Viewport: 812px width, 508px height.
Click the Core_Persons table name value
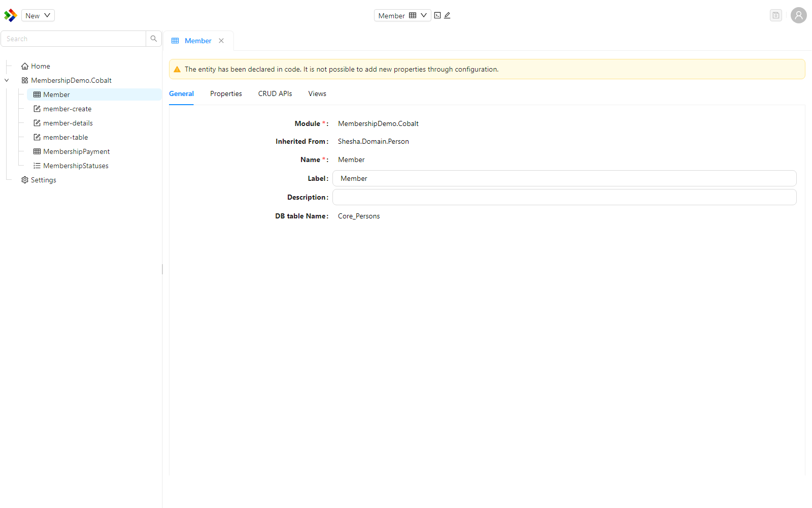click(359, 216)
